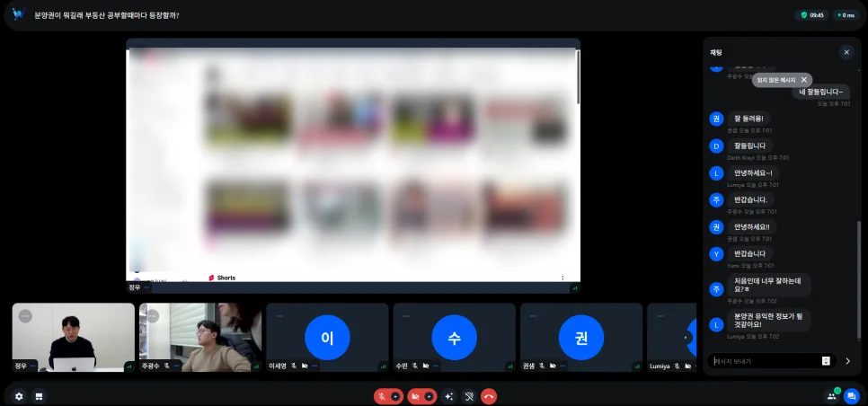Viewport: 868px width, 406px height.
Task: Toggle the crossed-out screen share button
Action: click(x=469, y=397)
